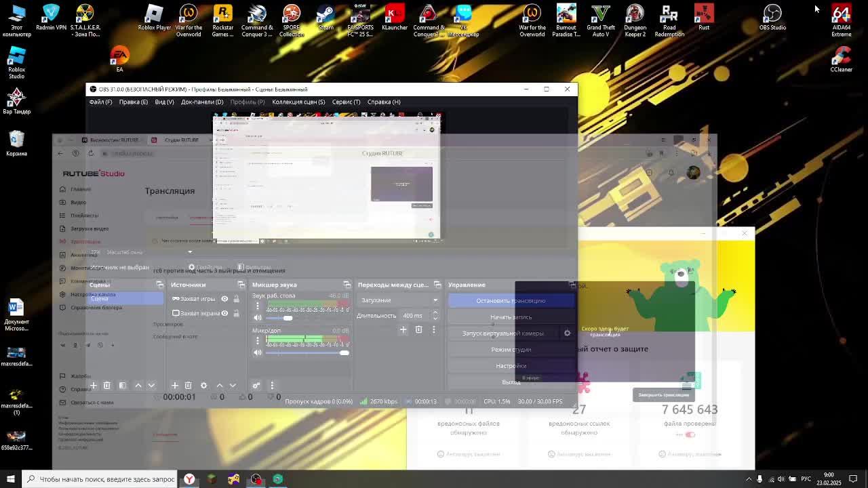Remove selected source with trash icon
Screen dimensions: 868x488
(x=188, y=385)
